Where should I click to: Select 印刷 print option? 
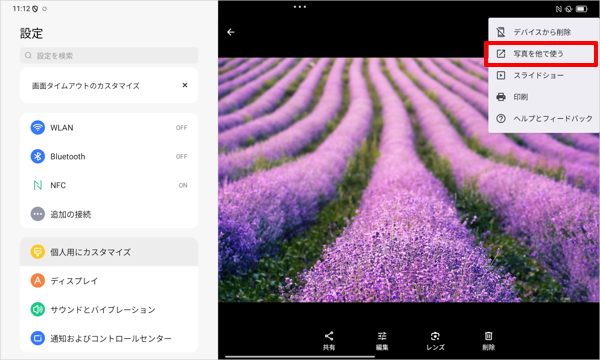point(544,97)
